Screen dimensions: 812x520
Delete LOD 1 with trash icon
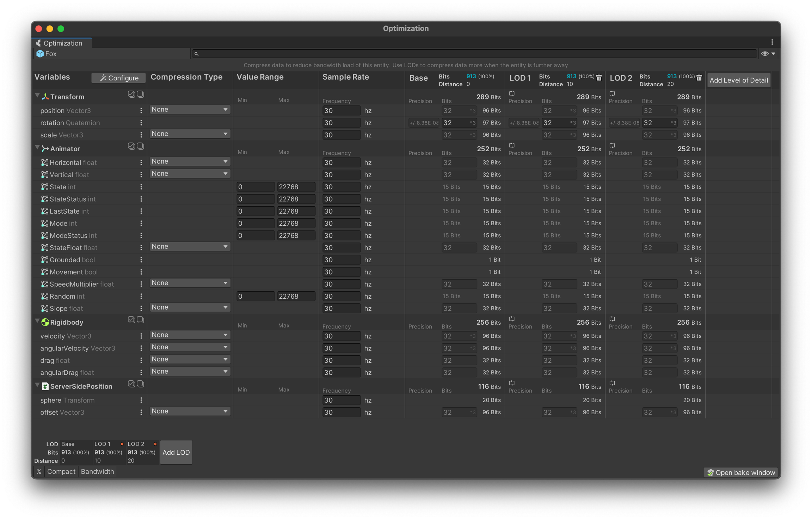[599, 78]
